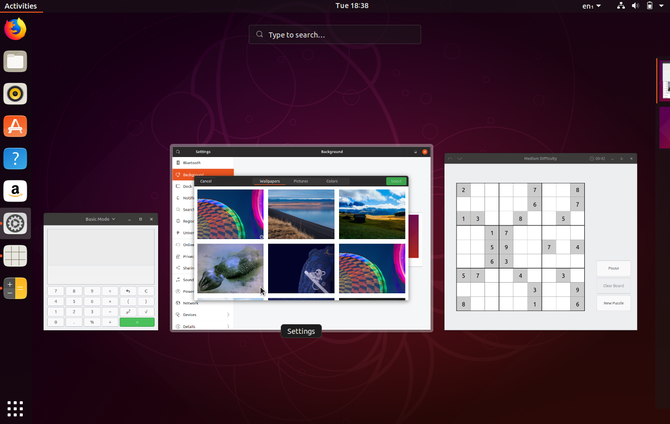Viewport: 670px width, 424px height.
Task: Launch Rhythmbox from the dock
Action: pyautogui.click(x=15, y=94)
